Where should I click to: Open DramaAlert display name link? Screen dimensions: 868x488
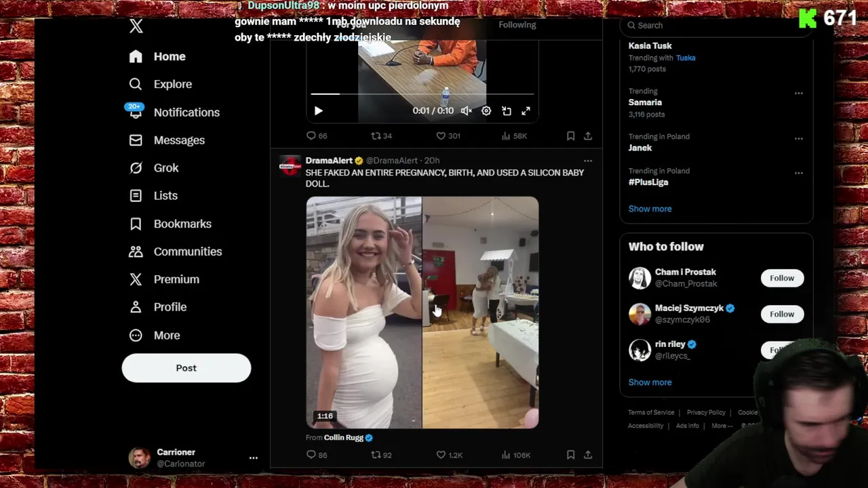pyautogui.click(x=329, y=161)
